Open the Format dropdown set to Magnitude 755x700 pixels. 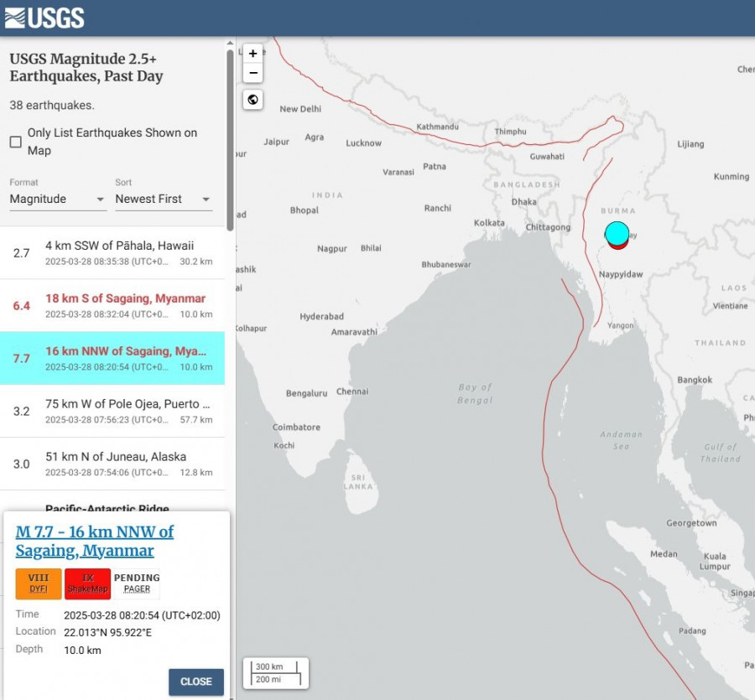point(57,200)
